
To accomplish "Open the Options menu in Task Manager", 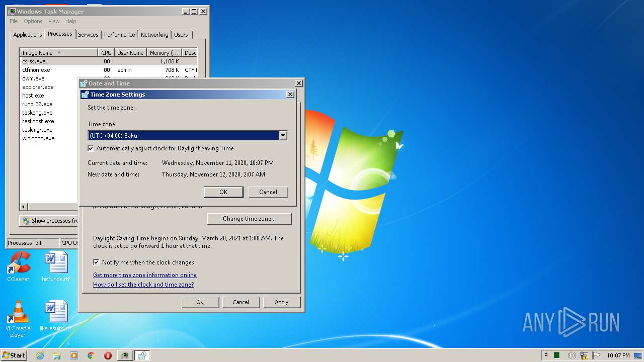I will [33, 21].
